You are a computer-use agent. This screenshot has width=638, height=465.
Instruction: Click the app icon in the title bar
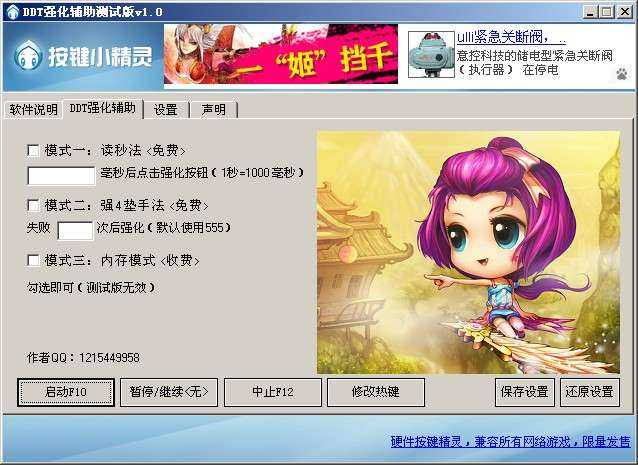pyautogui.click(x=13, y=11)
